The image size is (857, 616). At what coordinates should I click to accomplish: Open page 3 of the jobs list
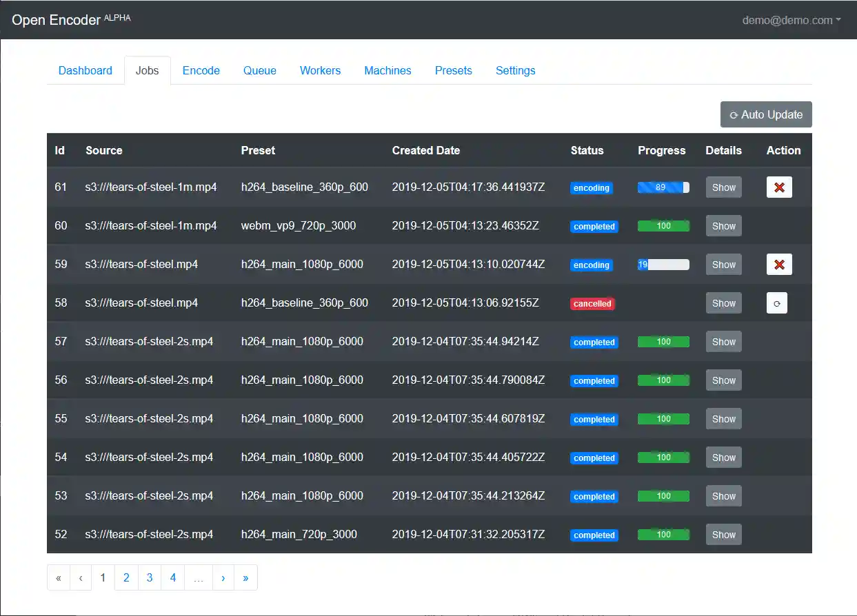click(x=150, y=577)
